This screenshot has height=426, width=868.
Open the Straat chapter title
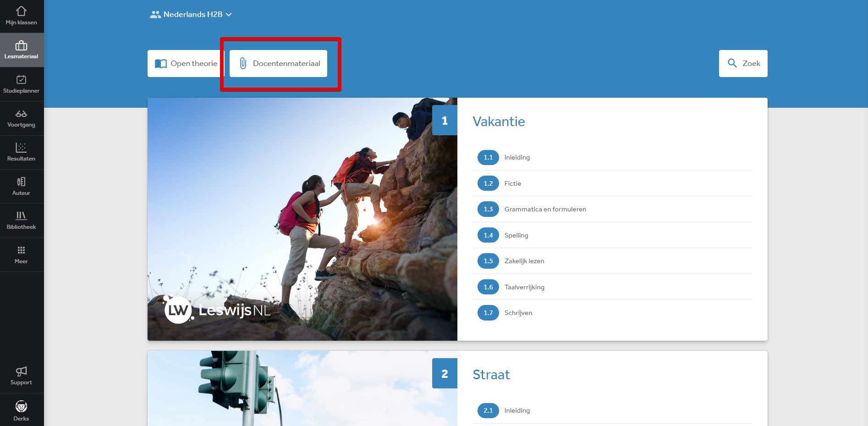tap(491, 375)
